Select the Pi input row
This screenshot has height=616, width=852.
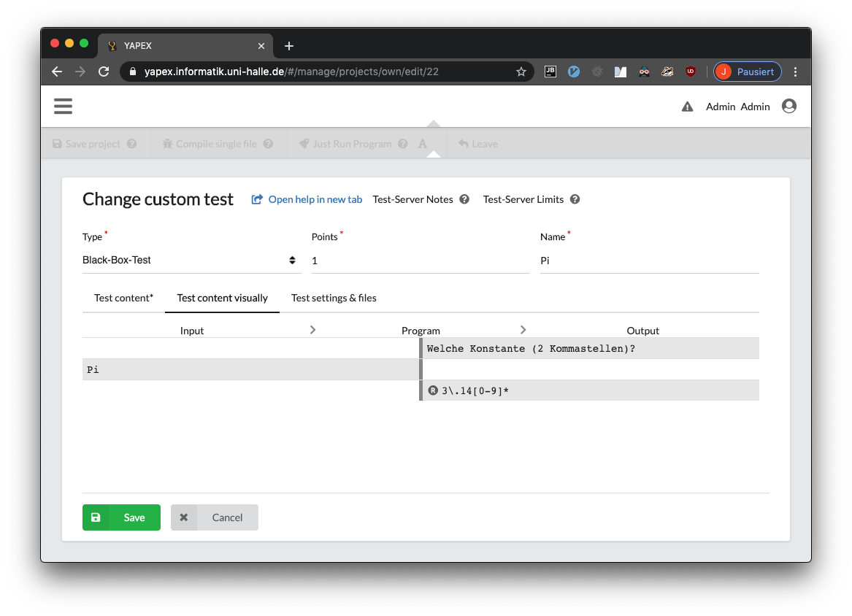coord(250,369)
